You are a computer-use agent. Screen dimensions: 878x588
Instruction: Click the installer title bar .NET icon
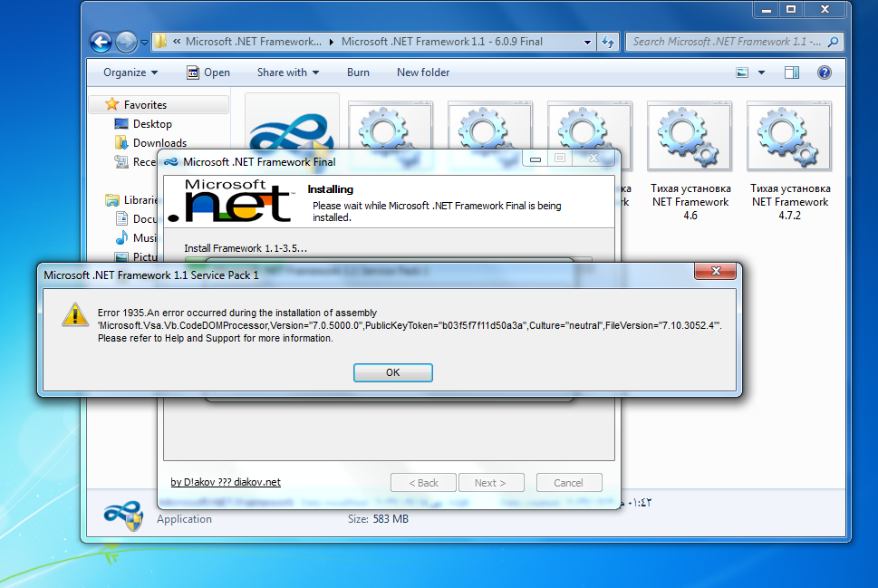(x=170, y=162)
